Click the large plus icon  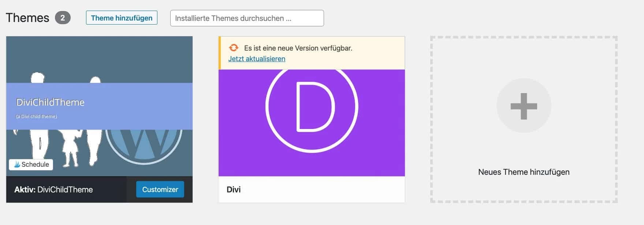click(524, 106)
